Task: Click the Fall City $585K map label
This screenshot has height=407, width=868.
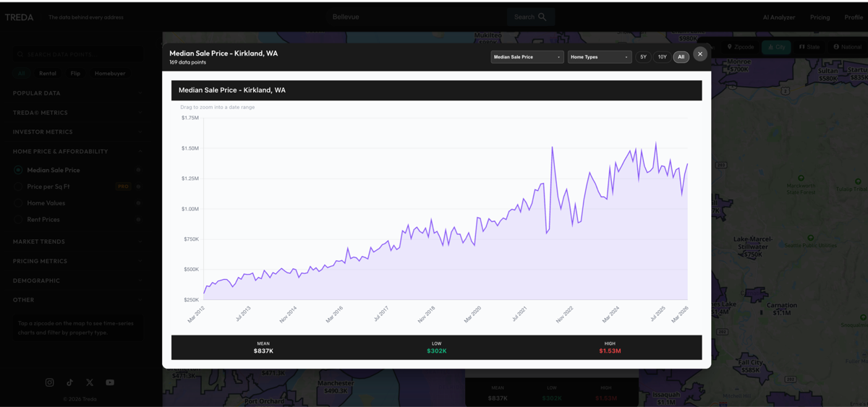Action: pyautogui.click(x=750, y=366)
